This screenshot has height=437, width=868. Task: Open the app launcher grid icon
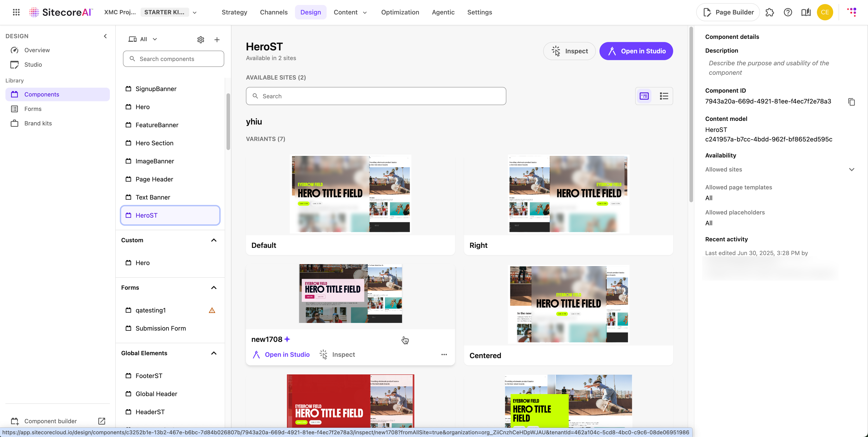16,12
